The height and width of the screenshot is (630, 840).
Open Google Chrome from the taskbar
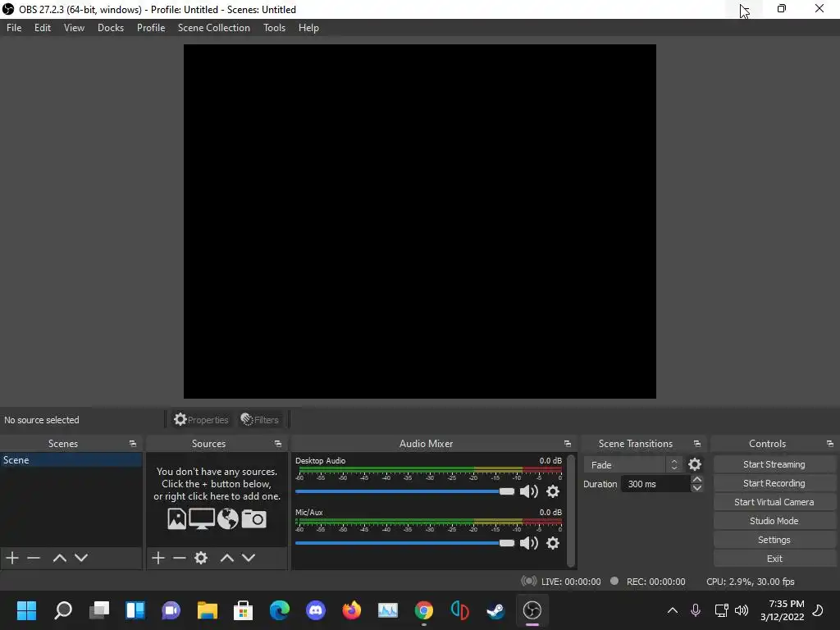pos(424,609)
